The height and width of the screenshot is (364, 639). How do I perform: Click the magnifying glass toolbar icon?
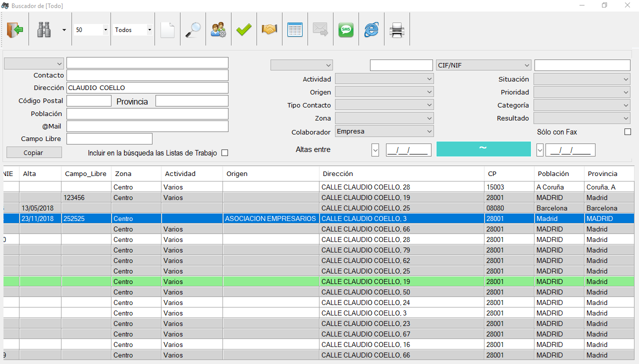(x=192, y=30)
